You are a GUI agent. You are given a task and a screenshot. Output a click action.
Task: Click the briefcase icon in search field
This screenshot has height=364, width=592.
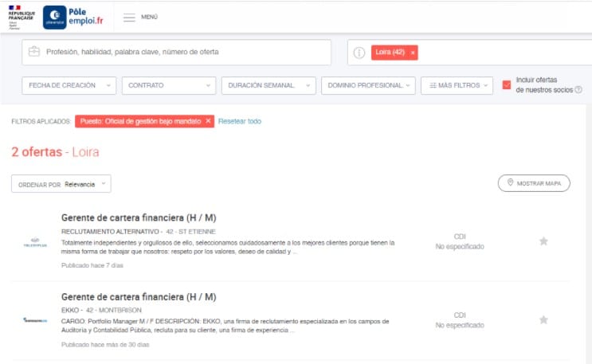point(34,51)
